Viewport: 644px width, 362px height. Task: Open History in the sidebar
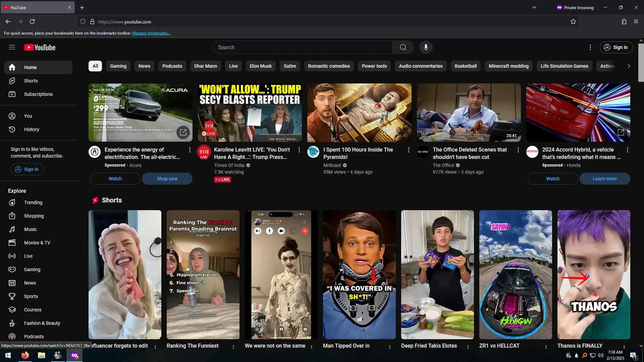pos(31,129)
